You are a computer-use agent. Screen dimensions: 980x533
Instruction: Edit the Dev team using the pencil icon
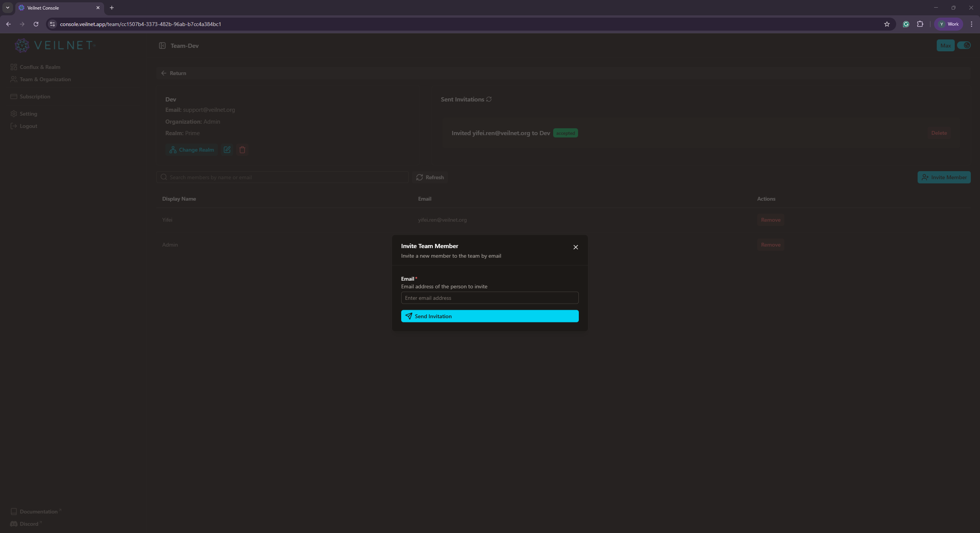tap(227, 150)
